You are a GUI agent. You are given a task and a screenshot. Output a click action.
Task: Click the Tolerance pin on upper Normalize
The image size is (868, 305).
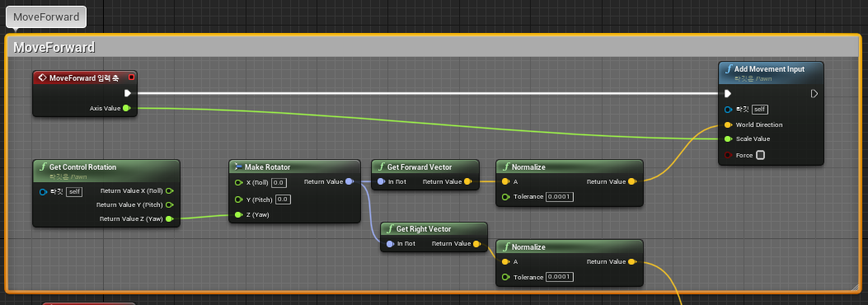(505, 197)
